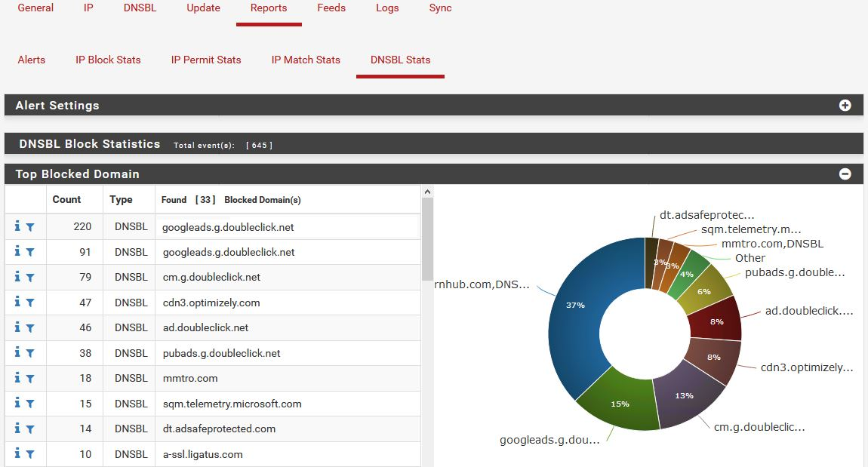Click info icon for a-ssl.ligatus.com row
The height and width of the screenshot is (467, 868).
click(x=17, y=454)
